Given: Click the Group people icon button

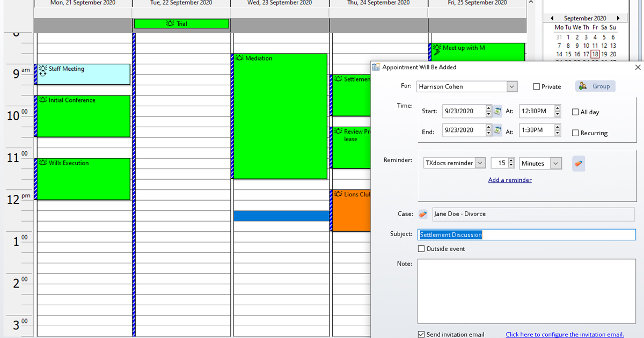Looking at the screenshot, I should [x=595, y=86].
